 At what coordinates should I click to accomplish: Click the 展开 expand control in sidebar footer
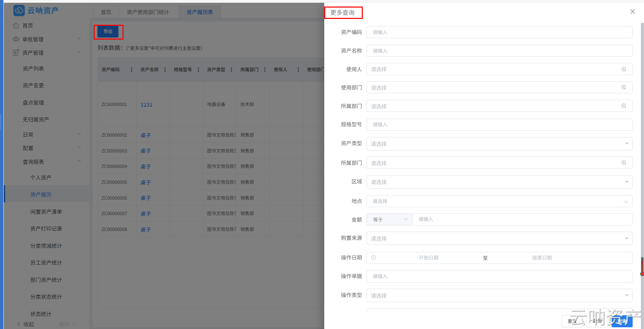[x=67, y=324]
